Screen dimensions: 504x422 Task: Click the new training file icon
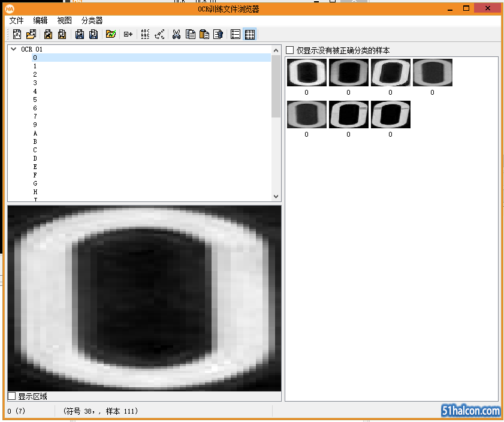point(17,34)
